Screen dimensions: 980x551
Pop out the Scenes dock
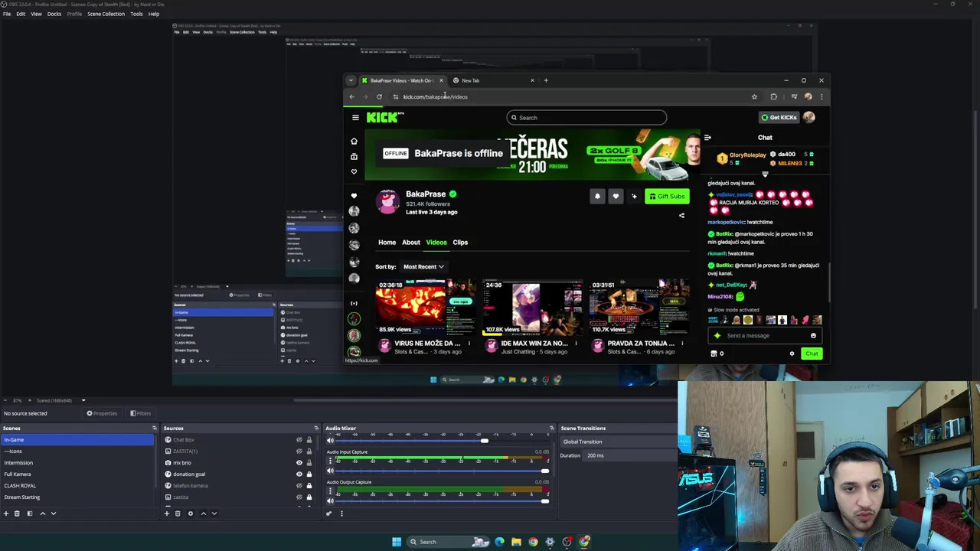pos(154,429)
